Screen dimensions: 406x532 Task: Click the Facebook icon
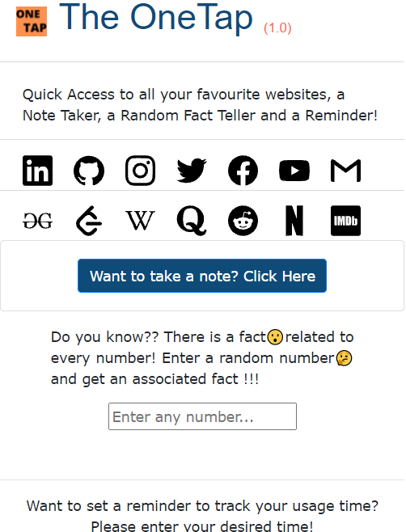(243, 171)
